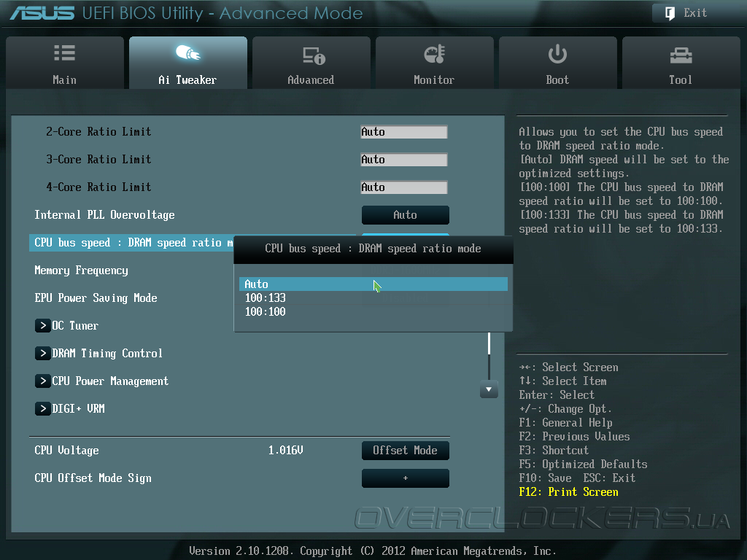
Task: Click the CPU Offset Mode Sign label
Action: pyautogui.click(x=93, y=478)
